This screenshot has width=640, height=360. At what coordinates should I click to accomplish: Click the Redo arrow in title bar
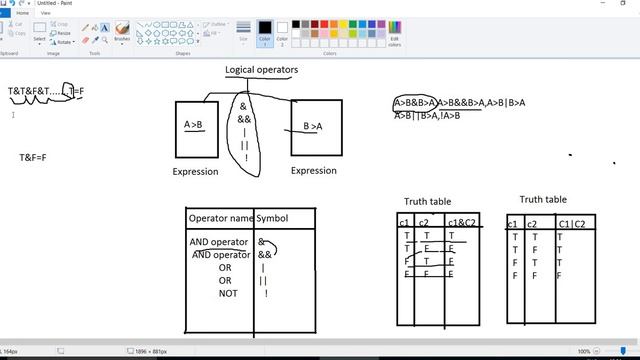tap(21, 3)
